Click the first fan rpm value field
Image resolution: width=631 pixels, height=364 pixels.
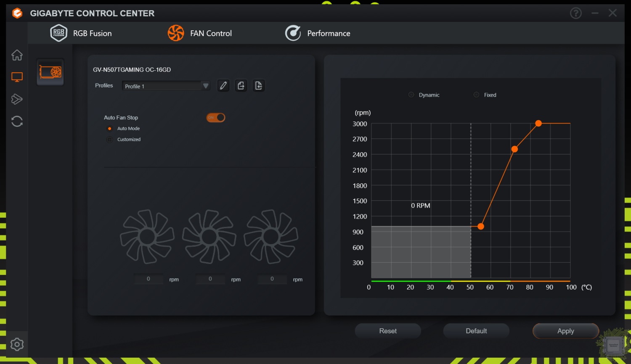[148, 279]
